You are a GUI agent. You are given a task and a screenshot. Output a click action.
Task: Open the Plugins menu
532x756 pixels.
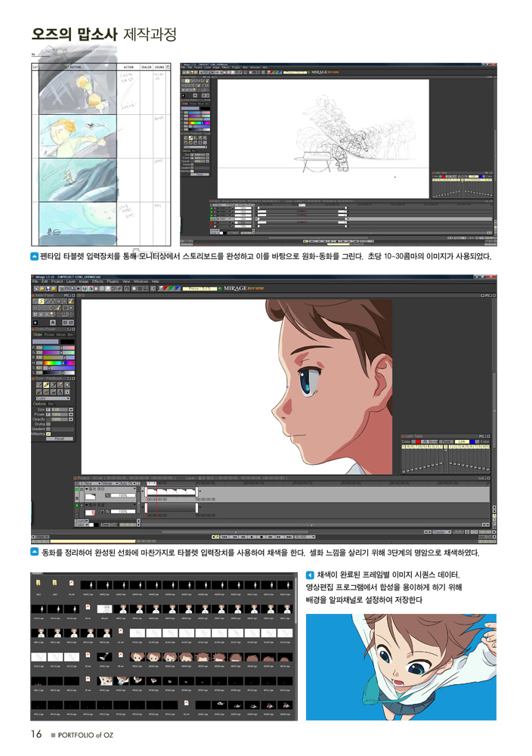tap(113, 281)
